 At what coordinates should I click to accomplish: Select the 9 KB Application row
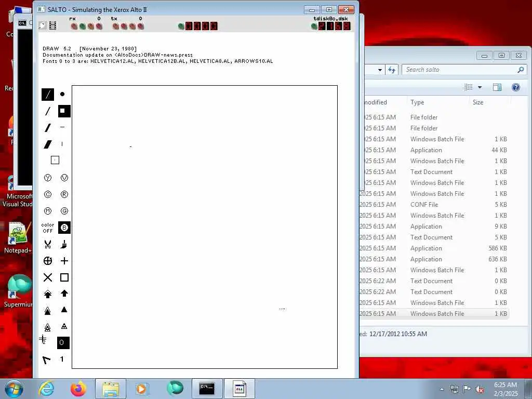[x=434, y=227]
